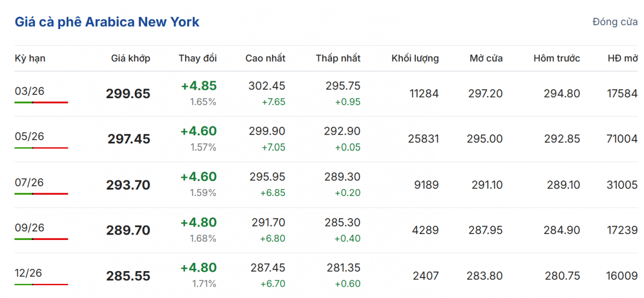Click the 'Thay đổi' column header
The height and width of the screenshot is (298, 644).
197,59
